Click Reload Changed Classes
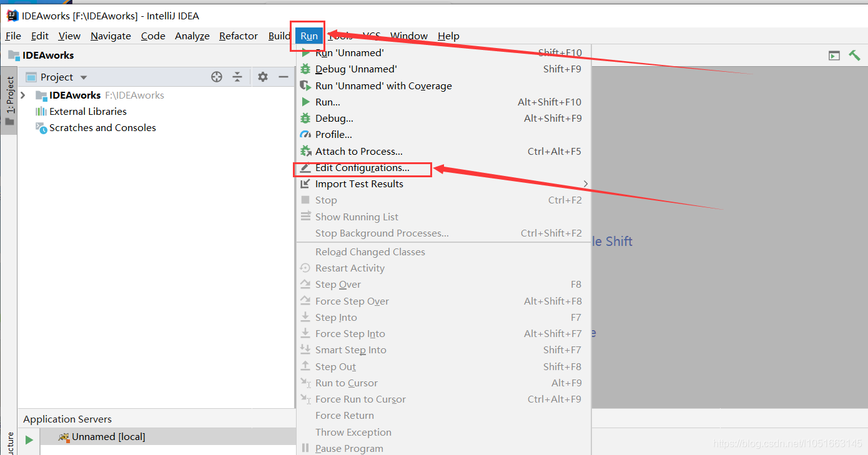This screenshot has height=455, width=868. tap(443, 252)
